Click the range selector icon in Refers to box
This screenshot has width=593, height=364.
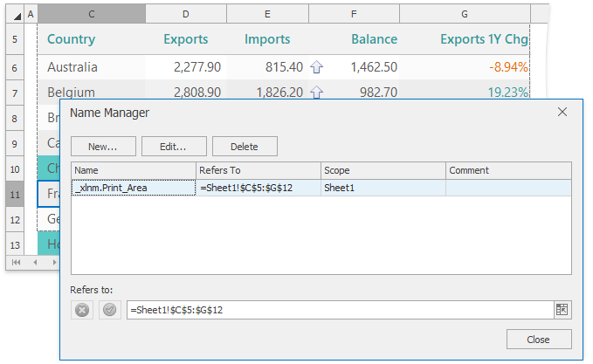(x=561, y=309)
